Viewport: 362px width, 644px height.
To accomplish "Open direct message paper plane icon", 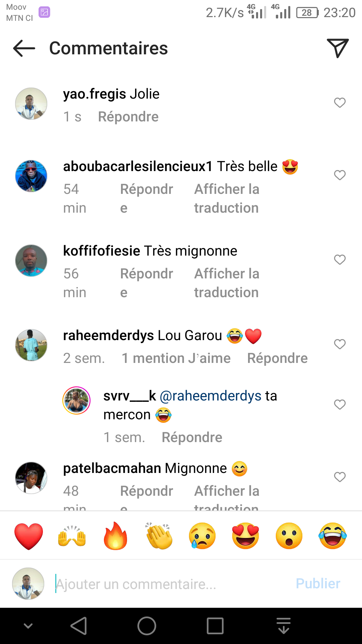I will [x=338, y=48].
